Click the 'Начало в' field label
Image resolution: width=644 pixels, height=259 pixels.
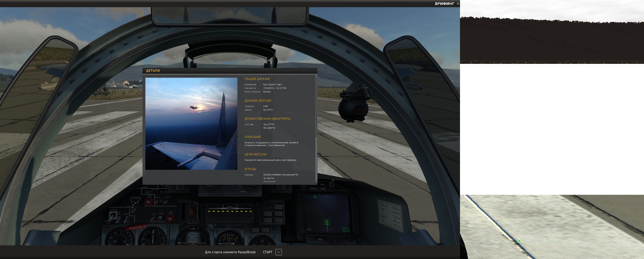(x=250, y=88)
